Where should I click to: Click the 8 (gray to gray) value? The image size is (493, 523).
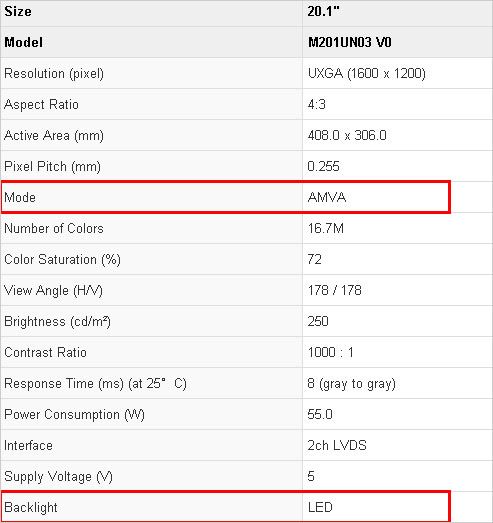(352, 384)
